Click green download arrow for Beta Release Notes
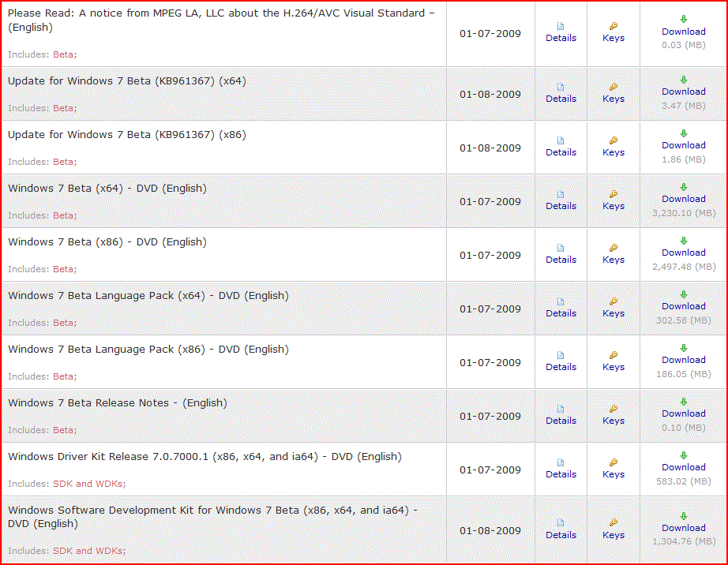The height and width of the screenshot is (565, 728). click(x=684, y=402)
